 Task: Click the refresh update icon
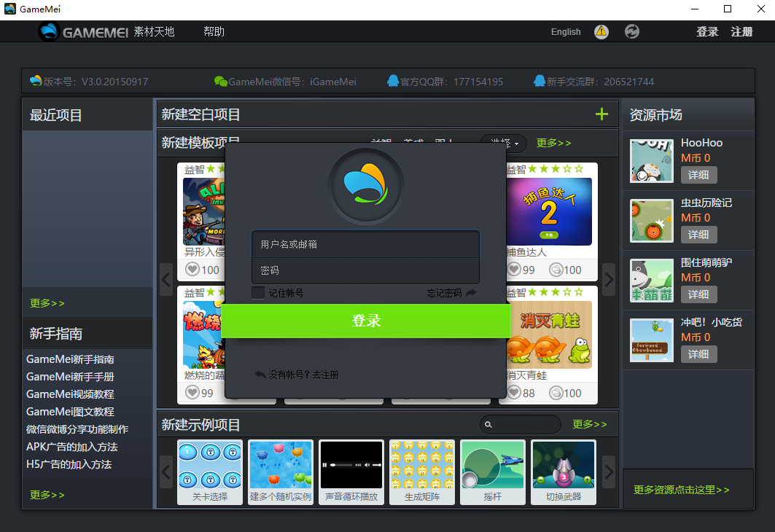point(631,31)
